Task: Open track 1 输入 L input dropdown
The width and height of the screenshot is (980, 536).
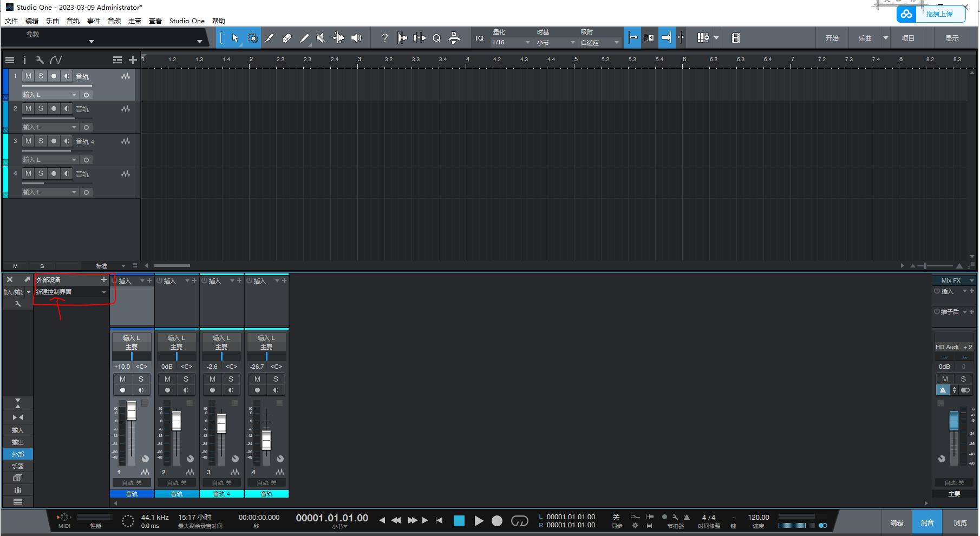Action: [74, 95]
